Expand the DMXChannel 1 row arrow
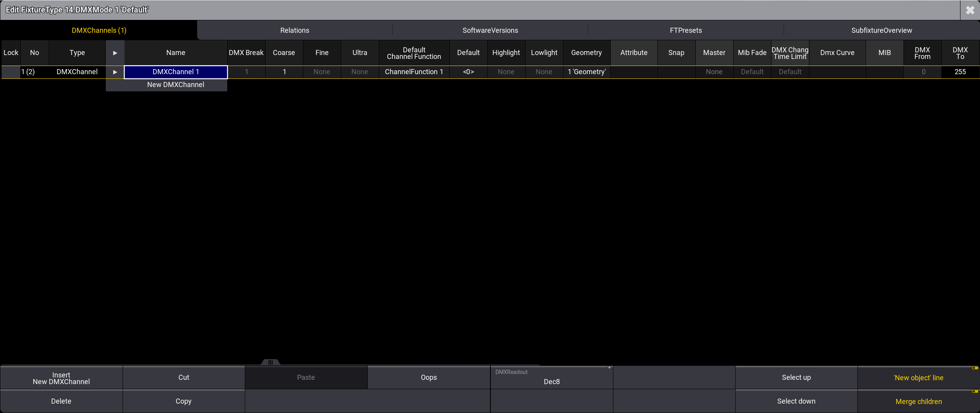This screenshot has height=413, width=980. [115, 72]
